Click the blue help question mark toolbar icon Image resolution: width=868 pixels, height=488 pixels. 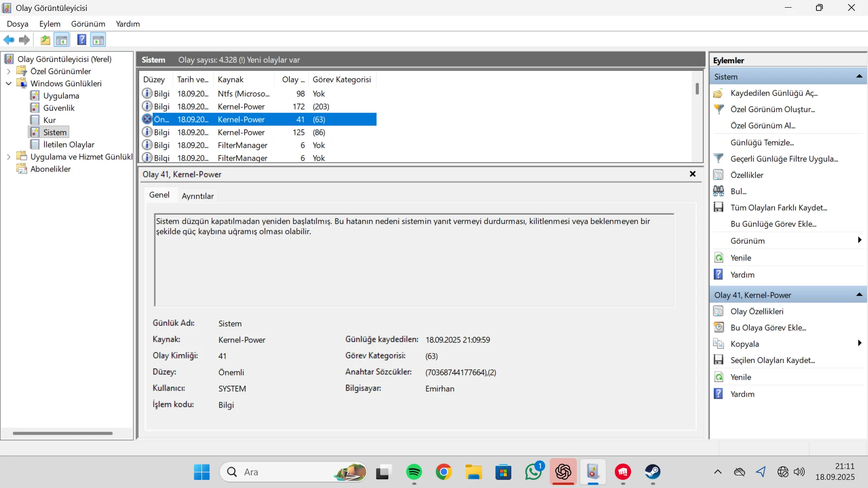pos(81,40)
